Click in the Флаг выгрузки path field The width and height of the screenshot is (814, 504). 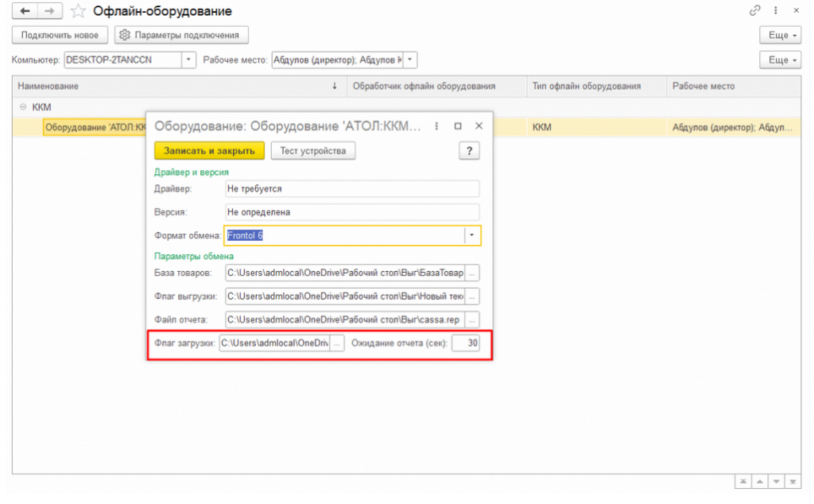point(345,297)
